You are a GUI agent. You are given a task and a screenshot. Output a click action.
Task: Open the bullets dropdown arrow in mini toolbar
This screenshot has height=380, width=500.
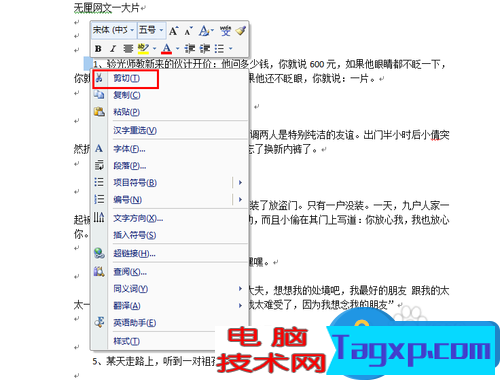[x=231, y=49]
